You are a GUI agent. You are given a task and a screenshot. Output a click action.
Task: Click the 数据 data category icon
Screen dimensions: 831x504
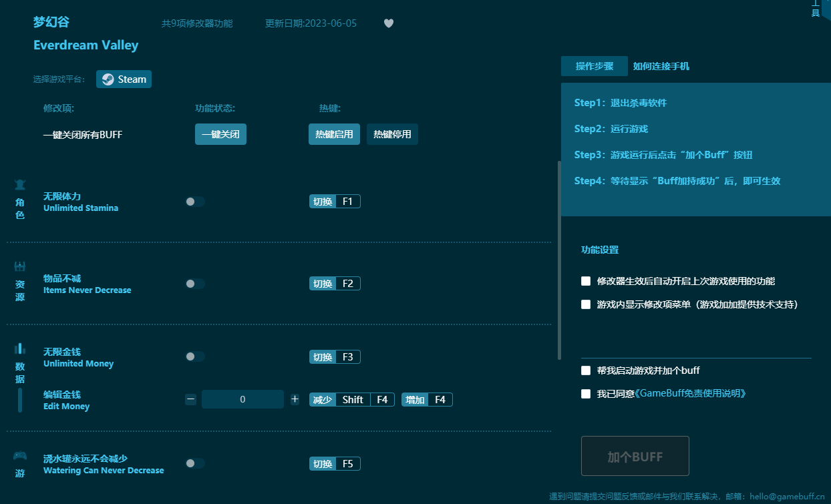coord(20,348)
